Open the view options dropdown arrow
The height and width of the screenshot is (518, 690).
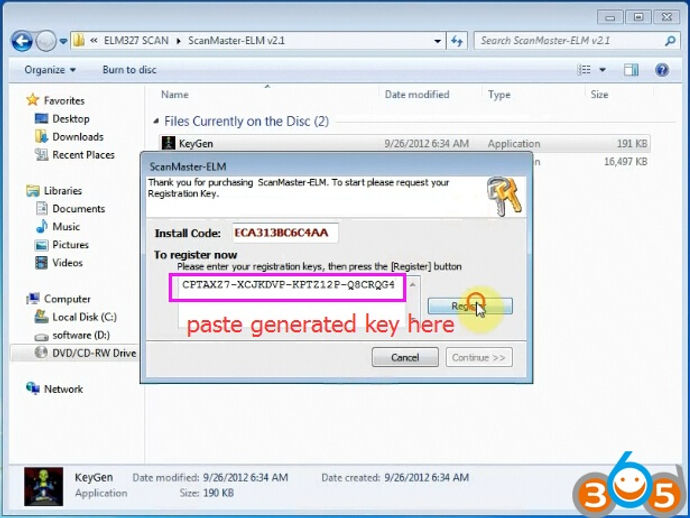(602, 70)
